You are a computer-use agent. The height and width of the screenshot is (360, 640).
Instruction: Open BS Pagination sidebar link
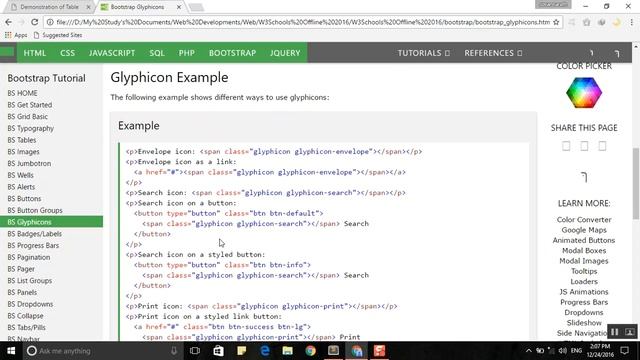click(x=29, y=258)
